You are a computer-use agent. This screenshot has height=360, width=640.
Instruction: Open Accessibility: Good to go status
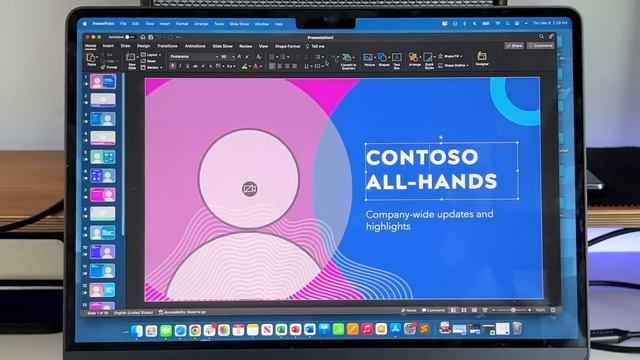(x=182, y=312)
